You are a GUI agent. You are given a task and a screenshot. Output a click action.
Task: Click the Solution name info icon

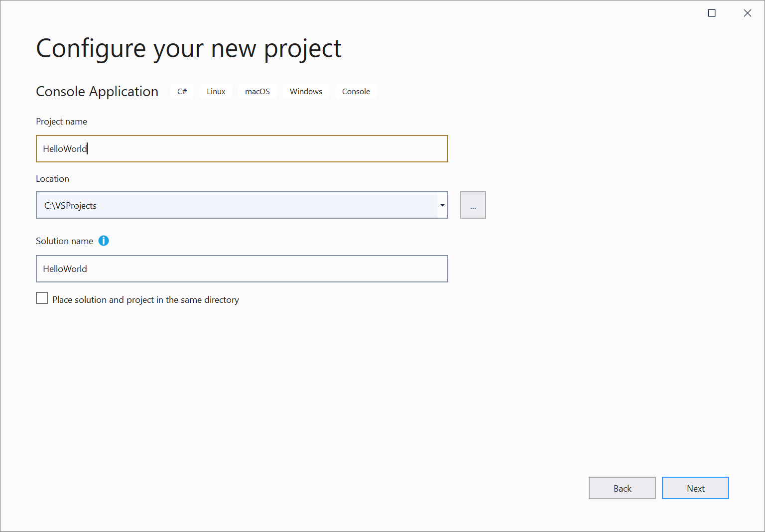tap(104, 241)
